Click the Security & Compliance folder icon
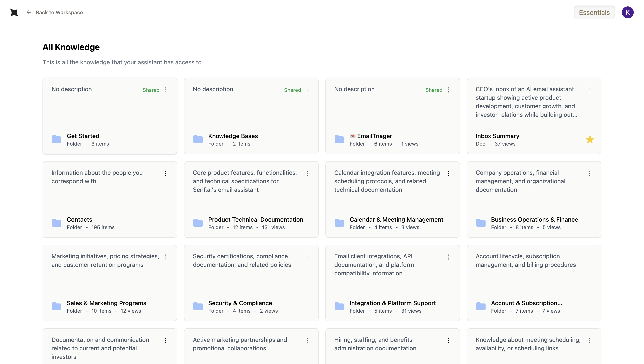Viewport: 644px width, 364px height. point(198,306)
